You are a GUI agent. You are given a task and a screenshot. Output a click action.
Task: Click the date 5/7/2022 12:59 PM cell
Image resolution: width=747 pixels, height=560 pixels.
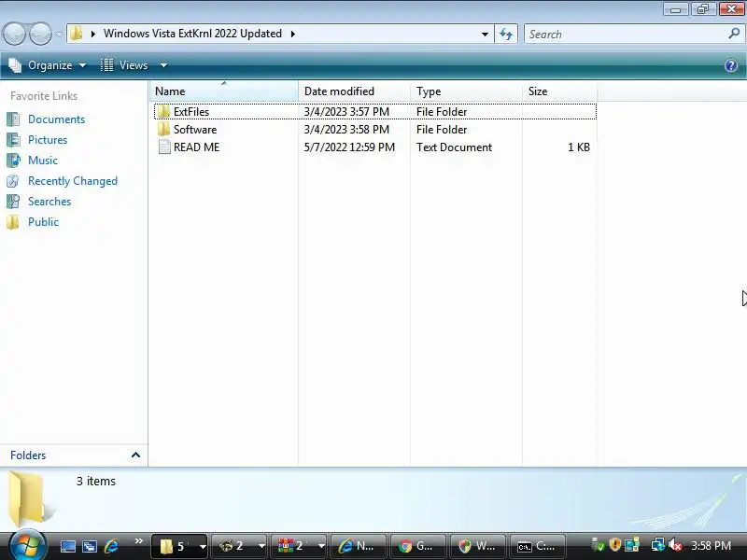click(x=349, y=147)
